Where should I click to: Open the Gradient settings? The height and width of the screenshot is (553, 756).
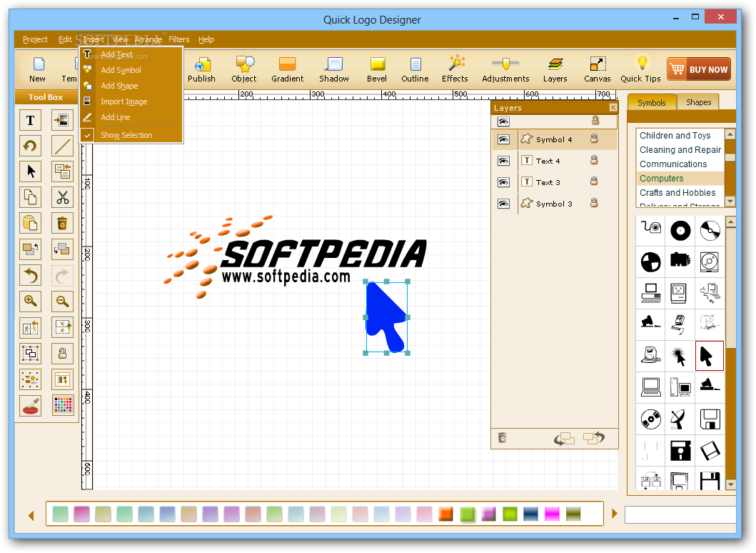click(288, 70)
